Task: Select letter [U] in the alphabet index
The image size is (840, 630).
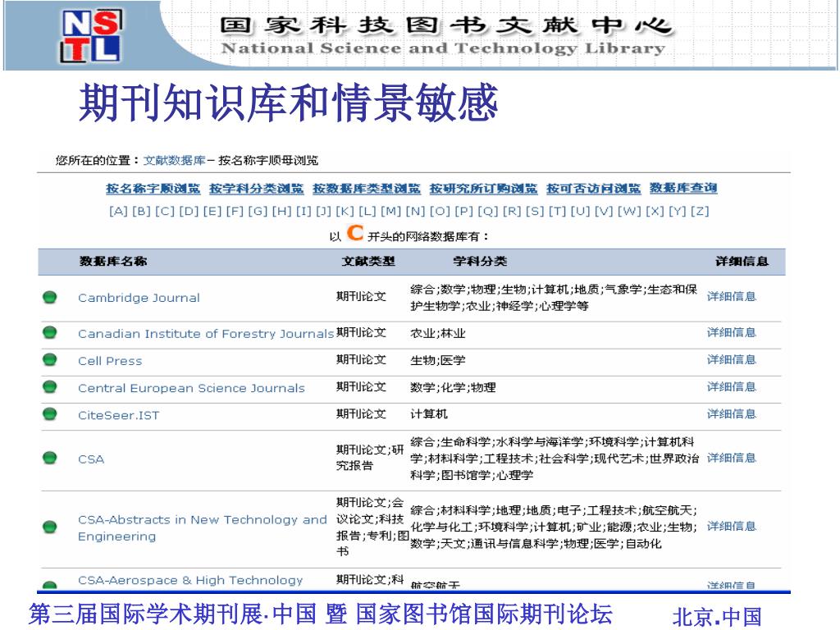Action: [580, 211]
